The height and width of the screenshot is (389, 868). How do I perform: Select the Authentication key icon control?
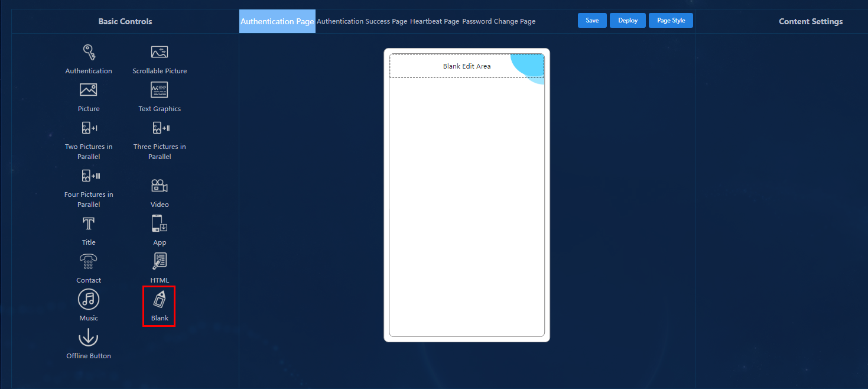pos(89,52)
